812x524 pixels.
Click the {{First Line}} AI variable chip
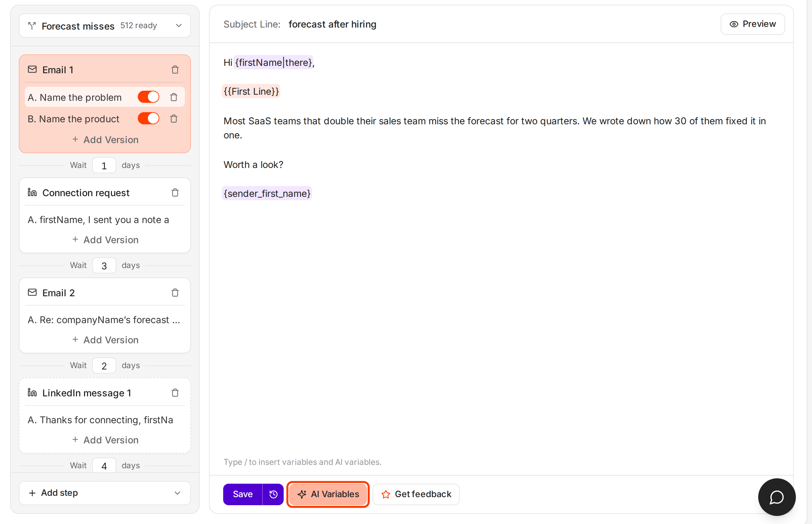[251, 91]
